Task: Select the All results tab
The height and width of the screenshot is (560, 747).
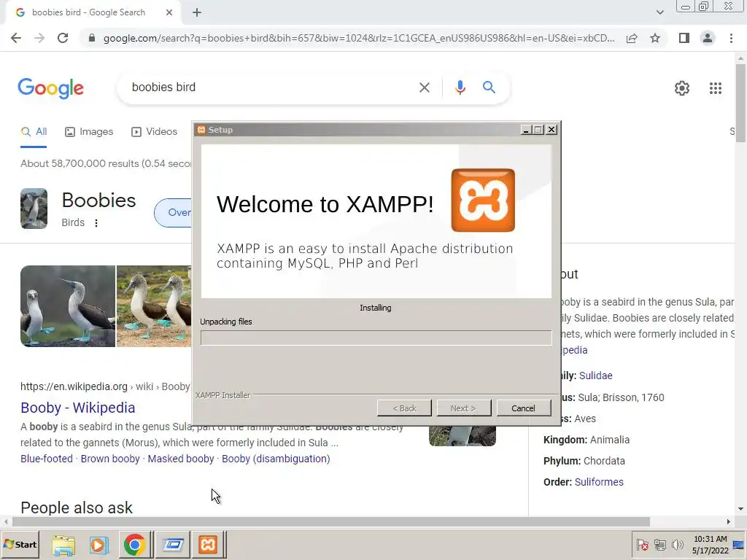Action: pos(34,132)
